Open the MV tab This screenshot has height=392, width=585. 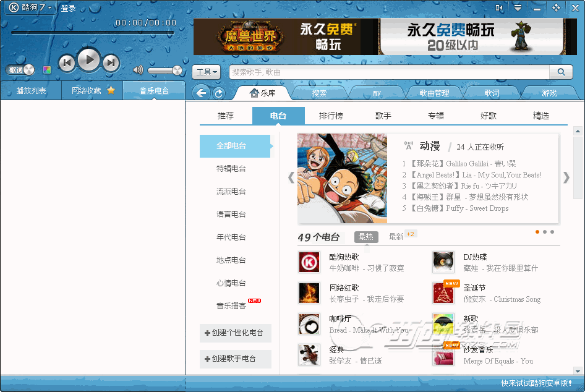[377, 93]
